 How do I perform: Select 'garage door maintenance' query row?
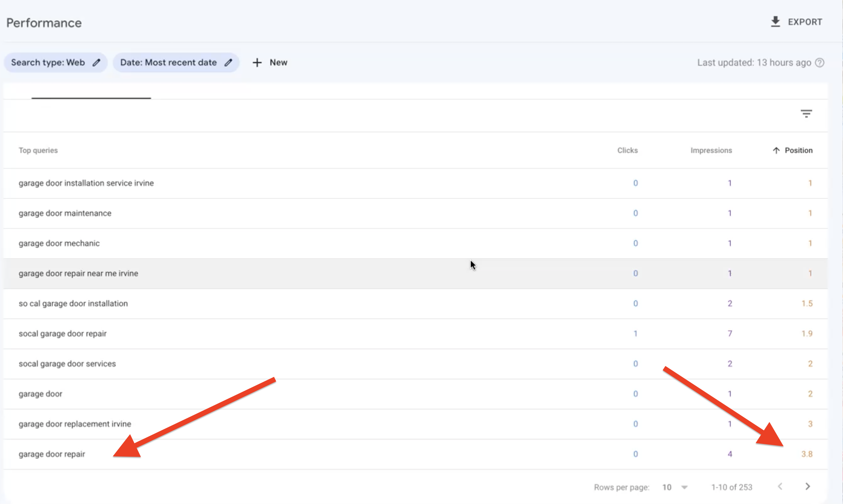click(x=65, y=213)
